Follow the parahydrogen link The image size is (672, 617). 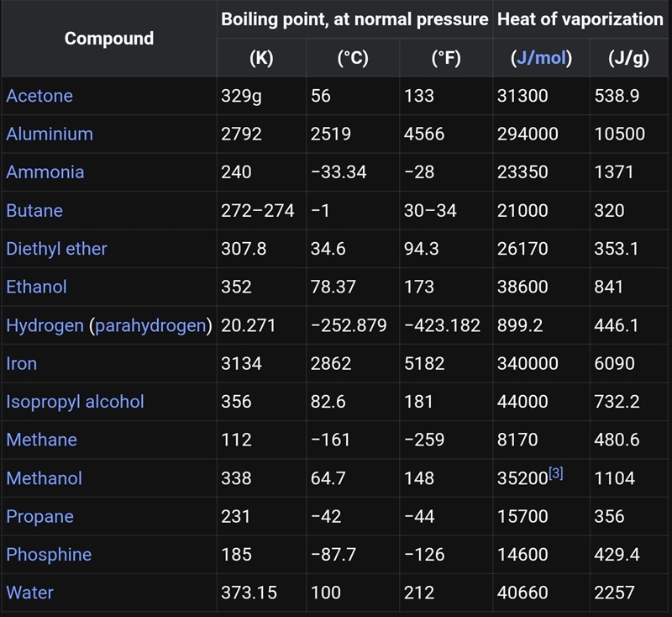click(150, 325)
